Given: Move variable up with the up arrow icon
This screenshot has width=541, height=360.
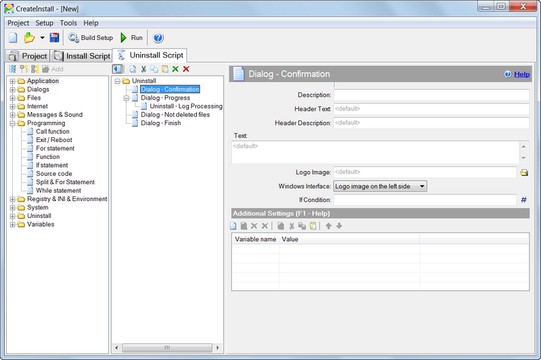Looking at the screenshot, I should 328,226.
